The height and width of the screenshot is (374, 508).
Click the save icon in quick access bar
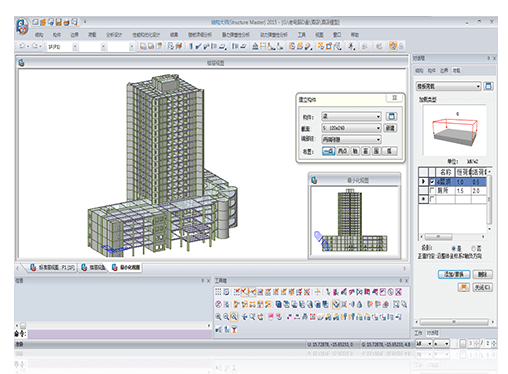(59, 22)
